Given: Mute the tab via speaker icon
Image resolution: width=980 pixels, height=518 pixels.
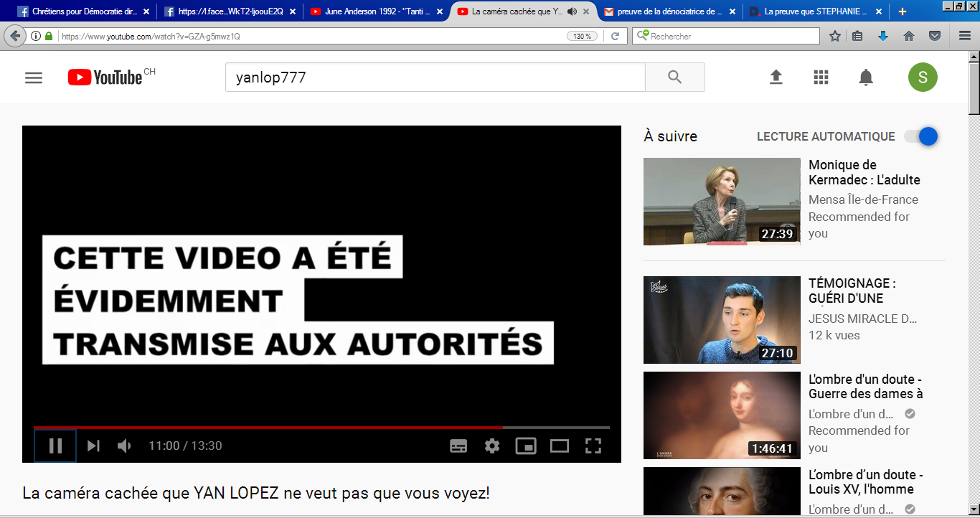Looking at the screenshot, I should pyautogui.click(x=572, y=11).
